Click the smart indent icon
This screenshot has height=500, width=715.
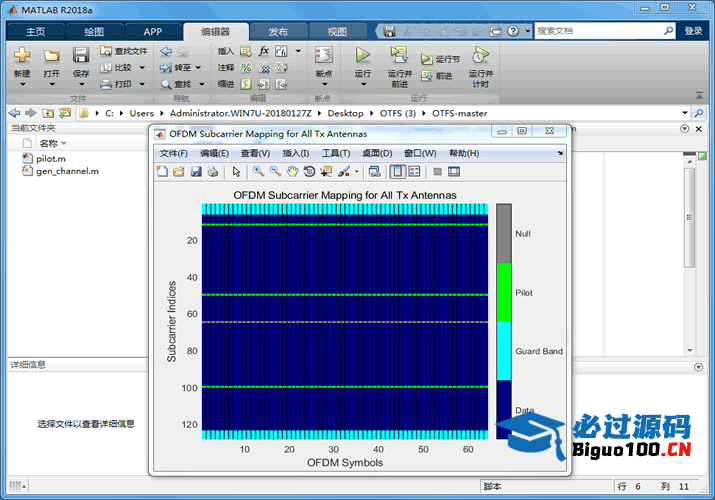click(x=246, y=84)
